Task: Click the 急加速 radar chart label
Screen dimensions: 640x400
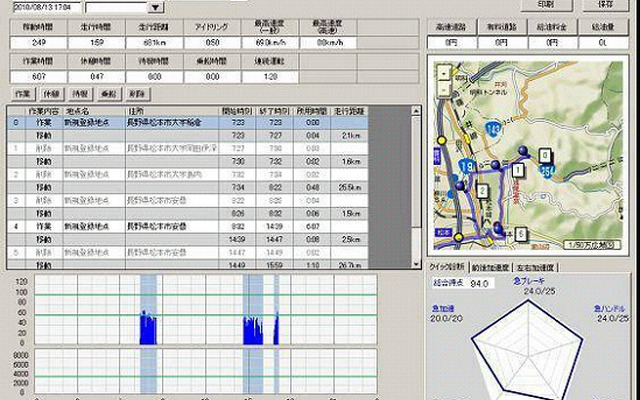Action: 442,309
